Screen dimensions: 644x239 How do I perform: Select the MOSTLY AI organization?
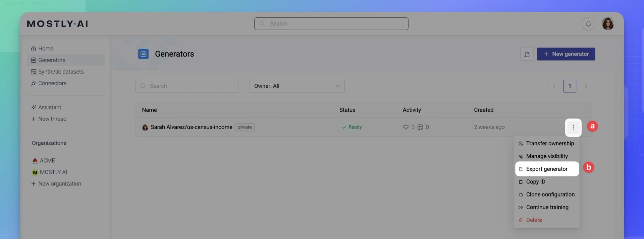(x=50, y=172)
